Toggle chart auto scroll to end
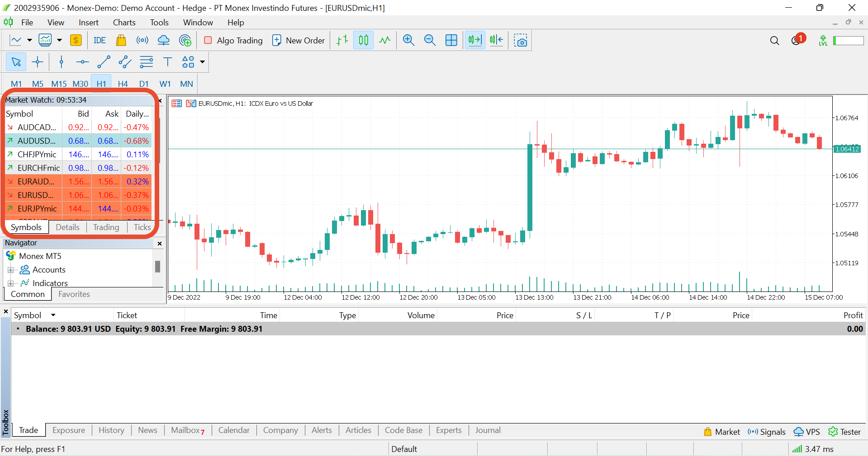 (474, 40)
